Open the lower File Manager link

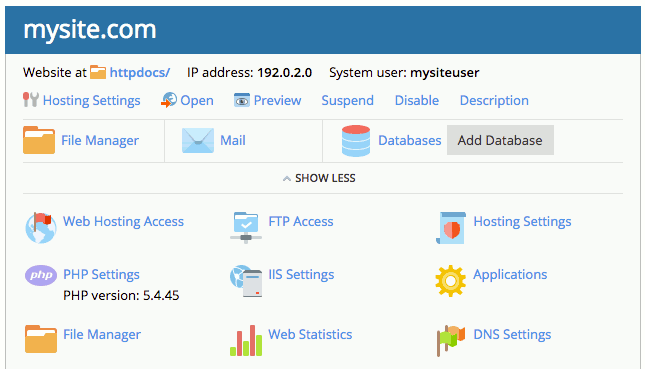(102, 334)
